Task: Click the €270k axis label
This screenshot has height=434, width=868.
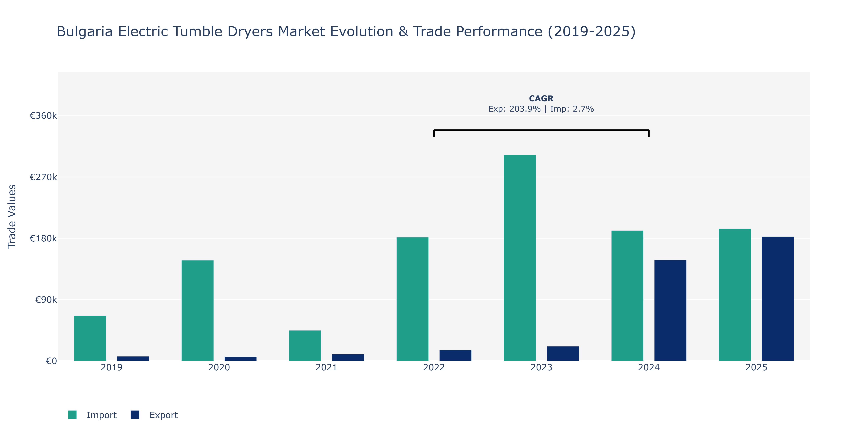Action: 43,177
